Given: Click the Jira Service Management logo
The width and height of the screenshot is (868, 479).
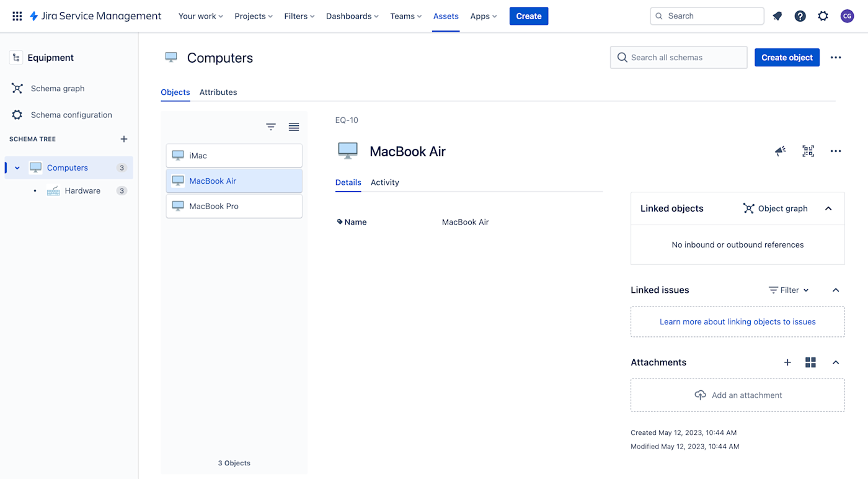Looking at the screenshot, I should [95, 16].
